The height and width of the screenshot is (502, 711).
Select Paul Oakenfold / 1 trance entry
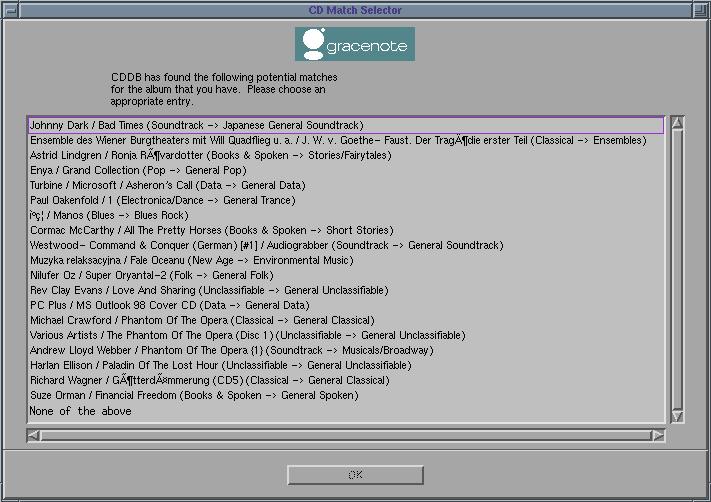[x=346, y=200]
